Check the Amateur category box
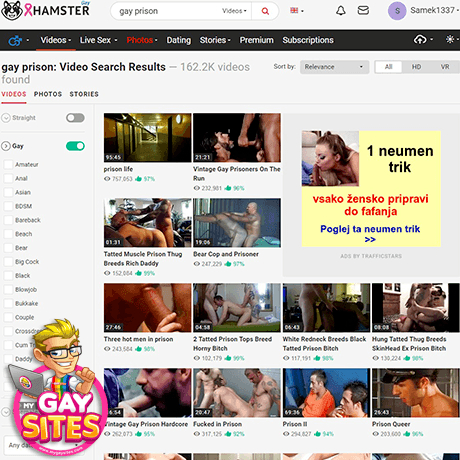This screenshot has height=460, width=460. (8, 165)
